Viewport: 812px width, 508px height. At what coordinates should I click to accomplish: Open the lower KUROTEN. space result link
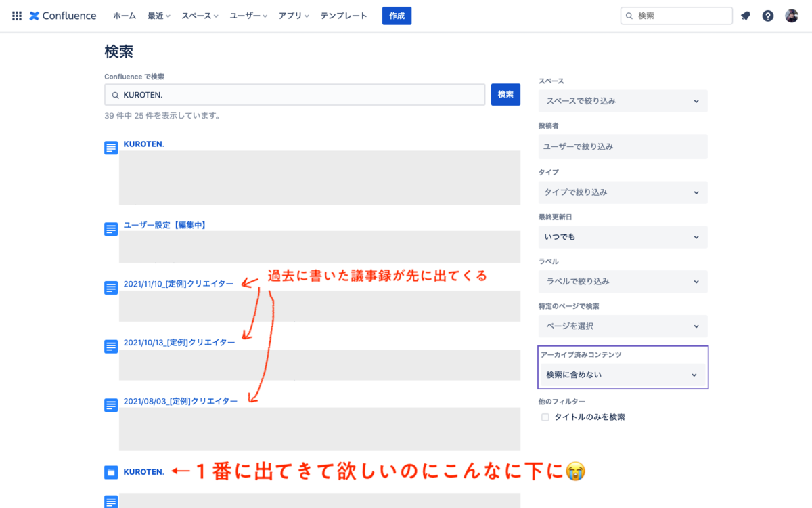point(143,472)
